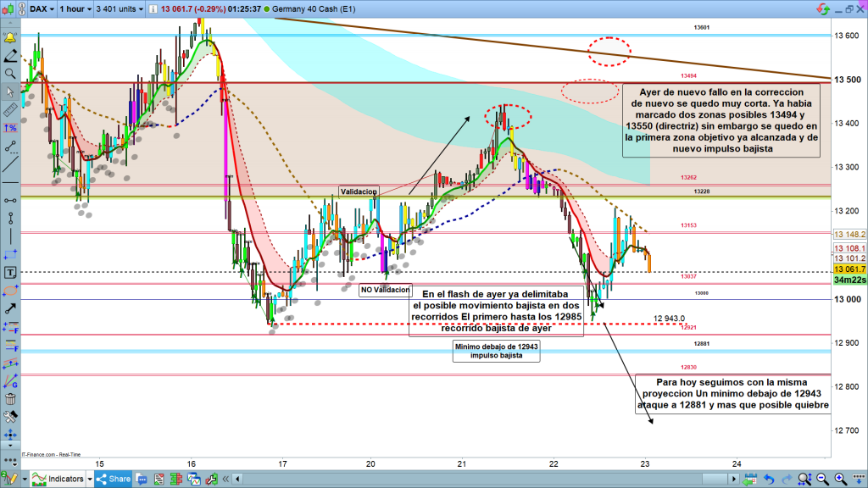Open the DAX instrument dropdown

point(42,10)
